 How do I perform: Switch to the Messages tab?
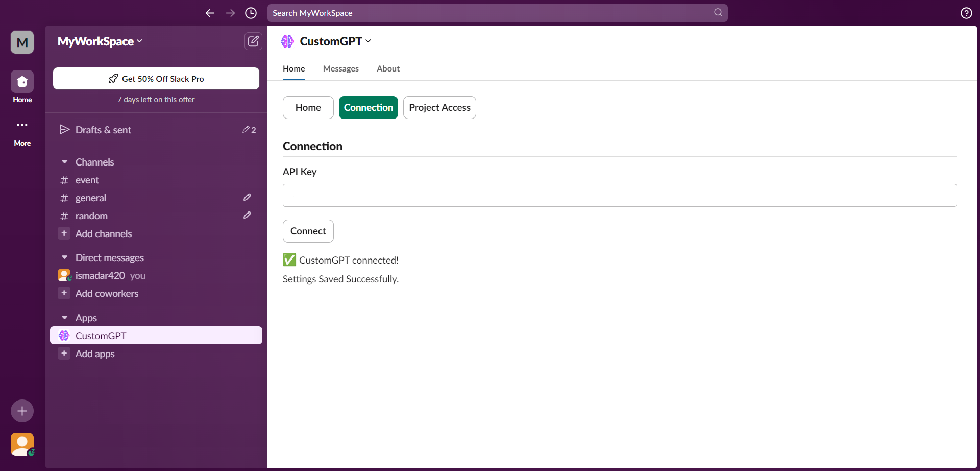(341, 68)
